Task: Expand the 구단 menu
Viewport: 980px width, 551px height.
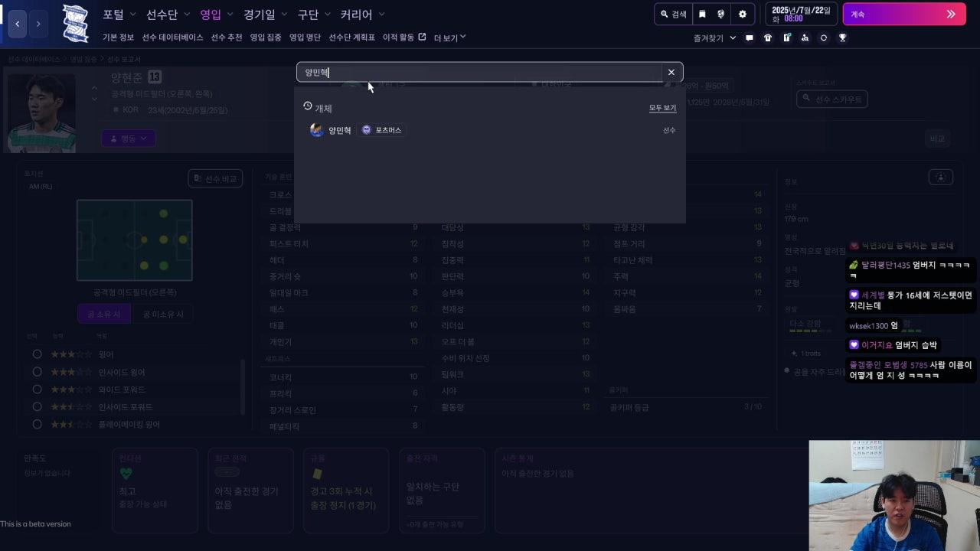Action: (314, 15)
